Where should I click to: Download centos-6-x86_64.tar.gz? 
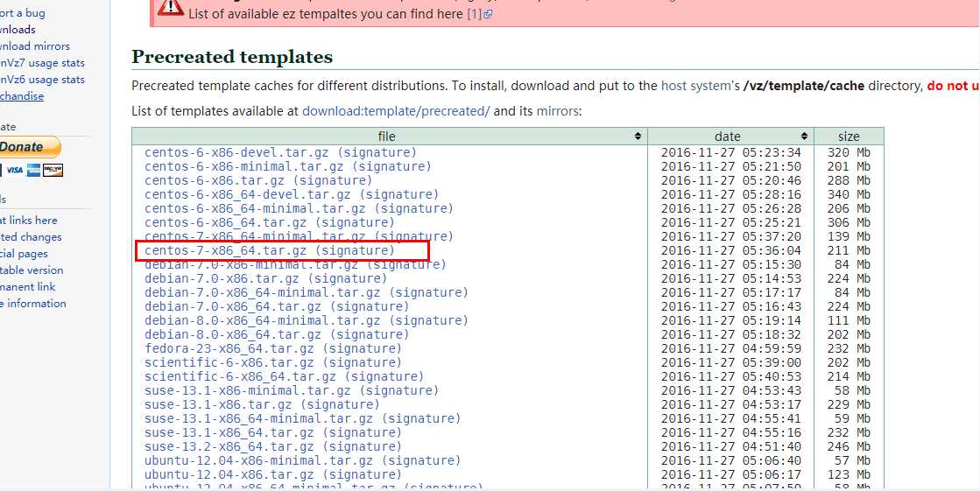226,222
